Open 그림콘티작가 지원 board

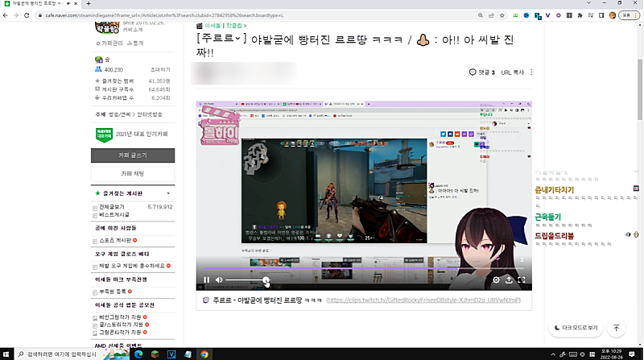pos(120,332)
